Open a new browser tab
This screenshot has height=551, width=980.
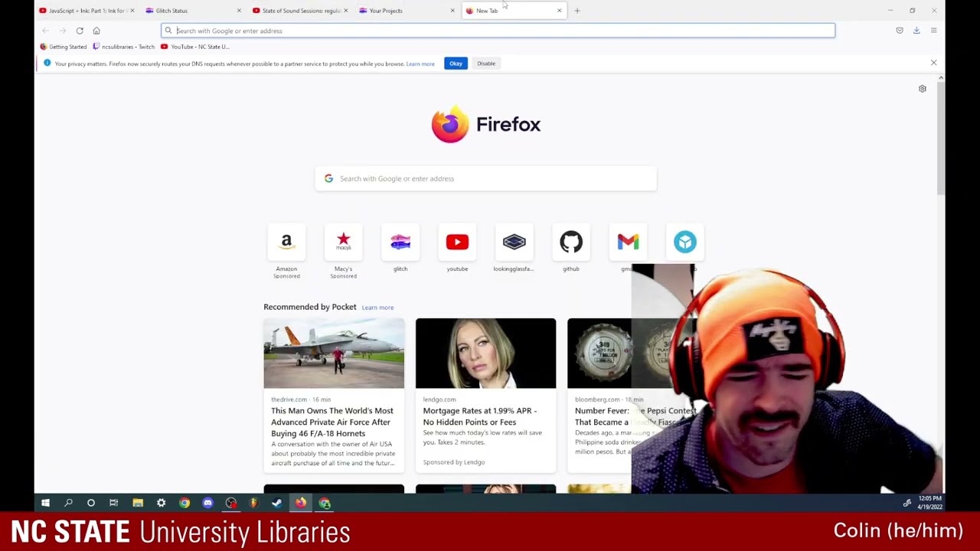[577, 11]
